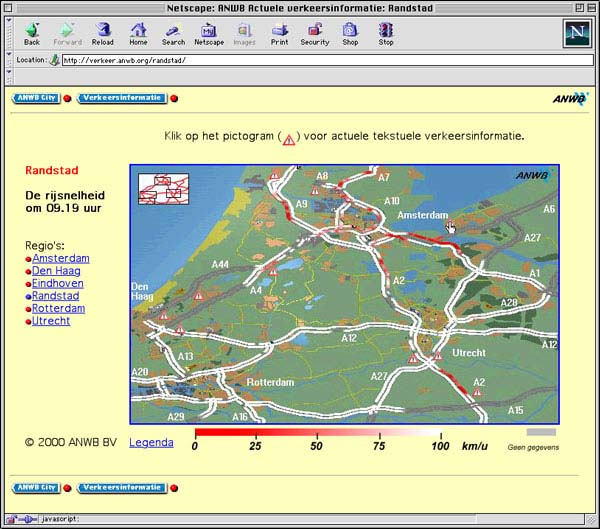The image size is (600, 529).
Task: Open the Rotterdam region link
Action: (58, 309)
